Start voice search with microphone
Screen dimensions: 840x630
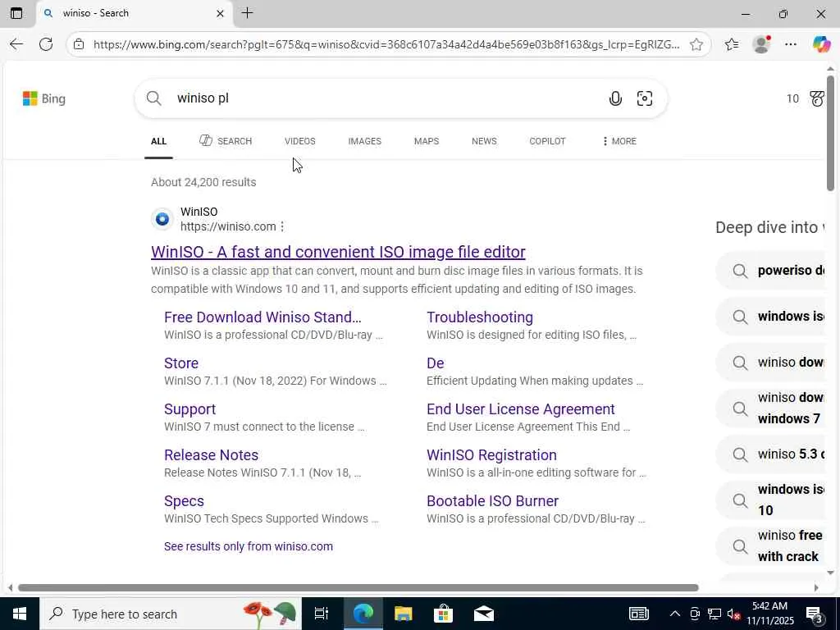click(x=615, y=98)
